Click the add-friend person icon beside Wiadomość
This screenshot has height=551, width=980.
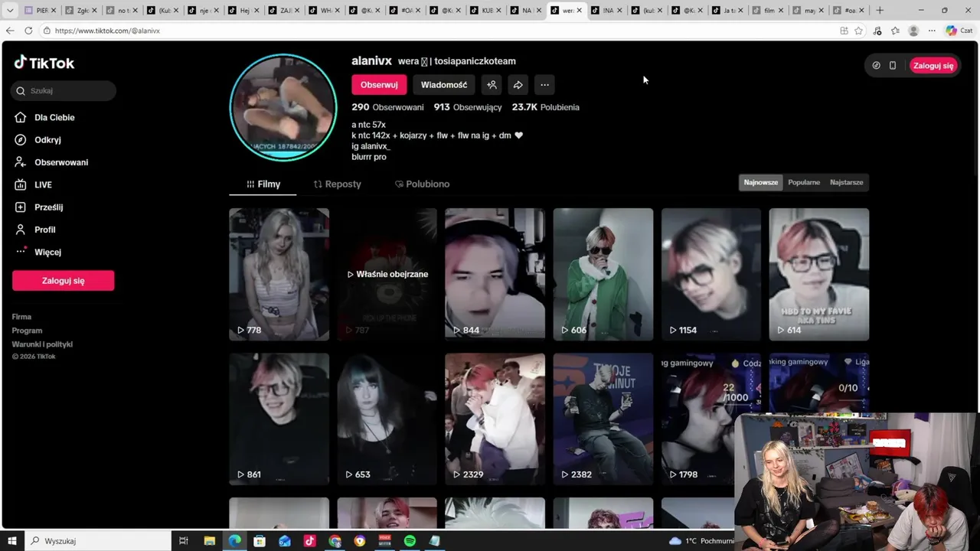click(492, 85)
